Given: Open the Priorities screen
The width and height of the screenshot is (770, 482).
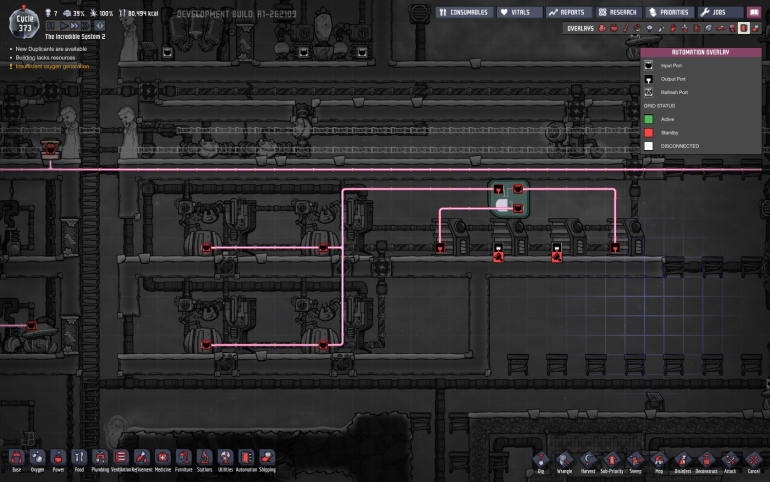Looking at the screenshot, I should coord(669,12).
